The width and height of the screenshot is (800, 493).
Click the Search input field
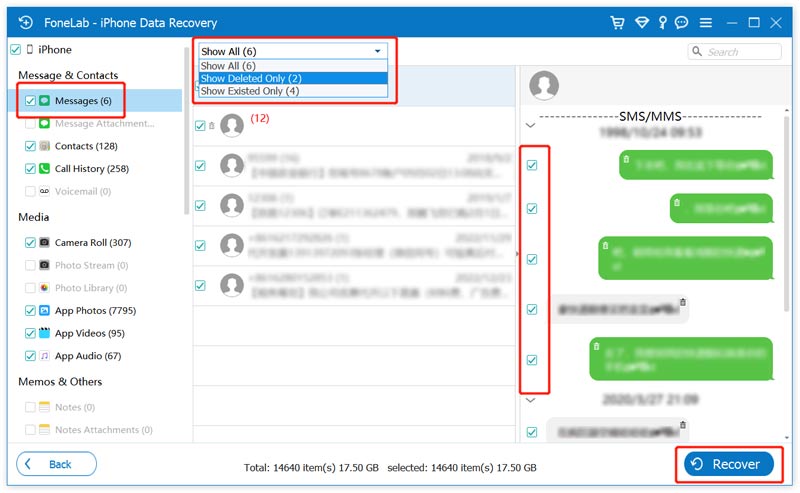734,51
